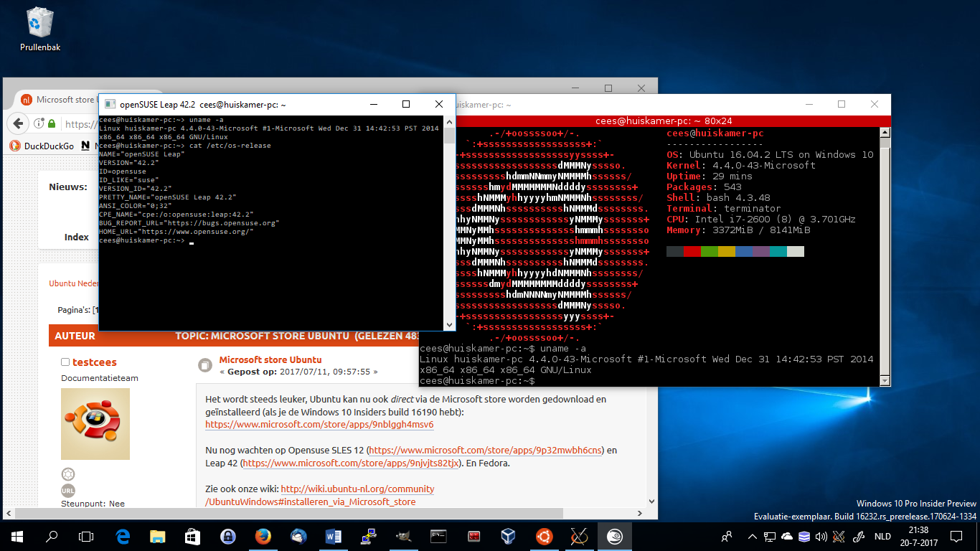Open the Action Center notifications icon
The image size is (980, 551).
pos(956,536)
